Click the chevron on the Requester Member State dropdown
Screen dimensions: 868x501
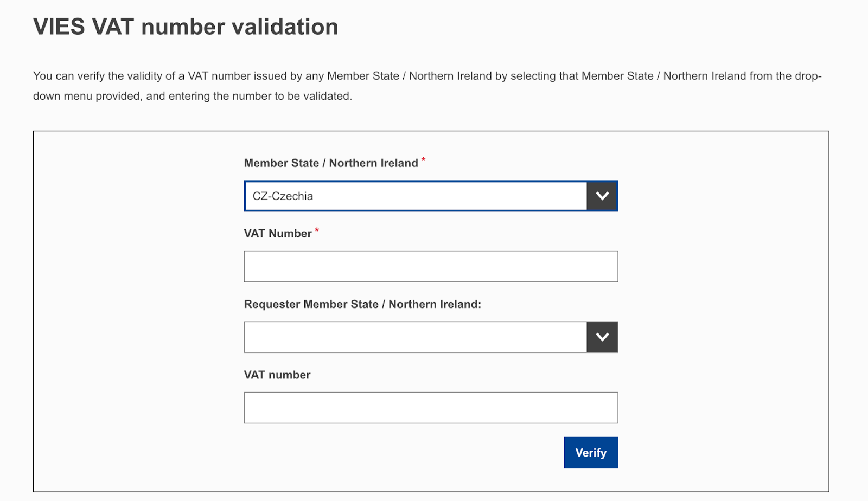pos(602,337)
